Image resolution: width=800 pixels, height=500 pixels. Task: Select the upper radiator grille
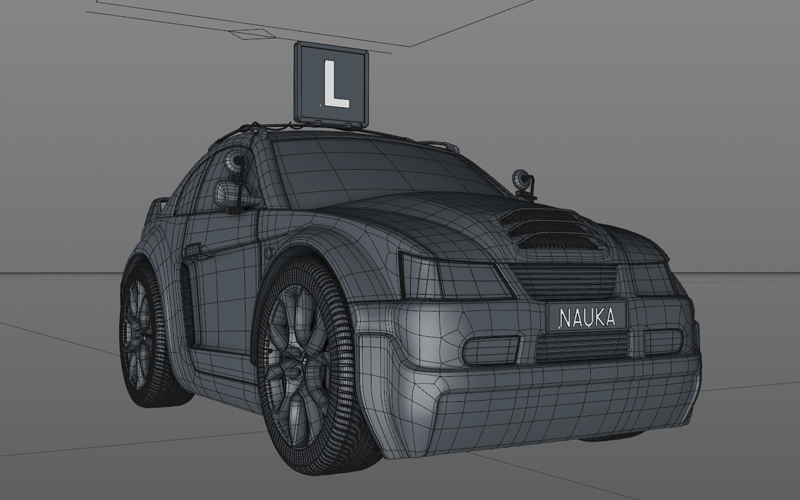565,282
